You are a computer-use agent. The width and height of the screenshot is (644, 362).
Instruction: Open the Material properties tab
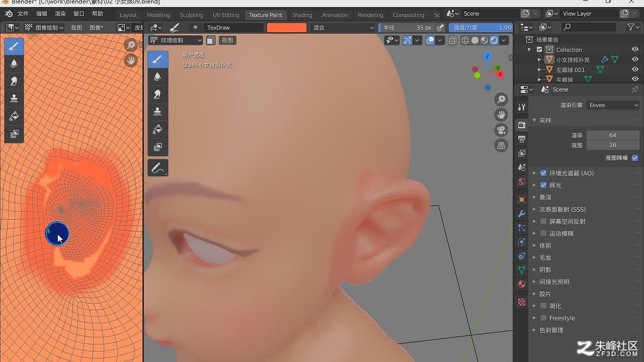[x=522, y=284]
